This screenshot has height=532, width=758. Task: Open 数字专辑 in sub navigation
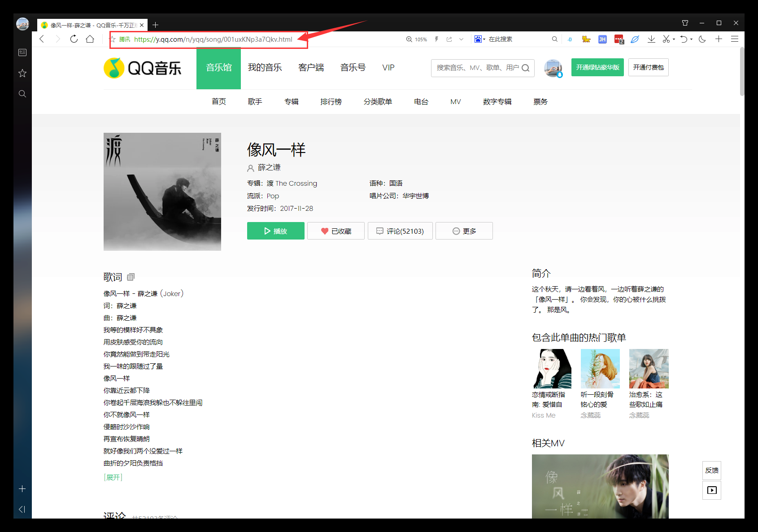tap(497, 102)
